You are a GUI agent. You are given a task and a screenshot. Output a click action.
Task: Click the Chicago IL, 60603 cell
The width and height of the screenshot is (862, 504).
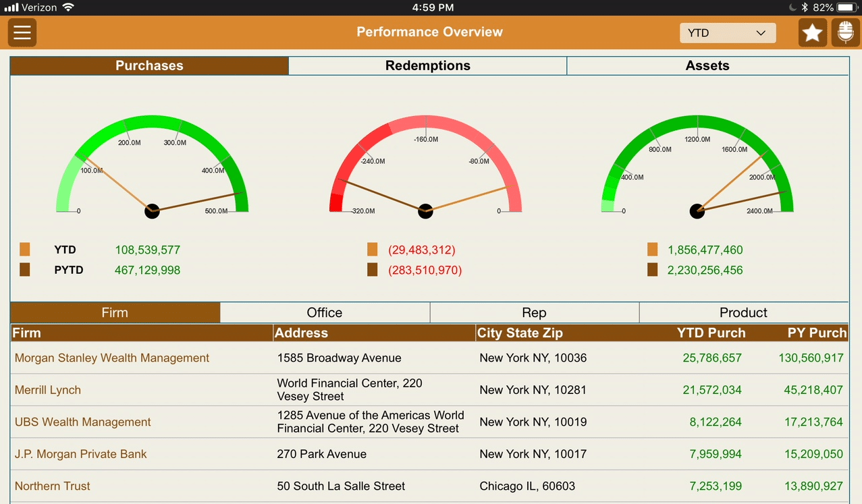point(527,486)
